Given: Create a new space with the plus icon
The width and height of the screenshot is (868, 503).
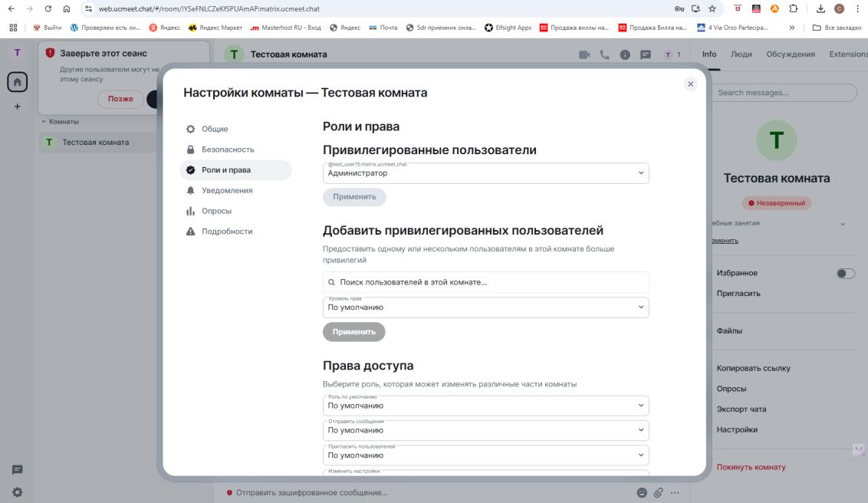Looking at the screenshot, I should 17,107.
